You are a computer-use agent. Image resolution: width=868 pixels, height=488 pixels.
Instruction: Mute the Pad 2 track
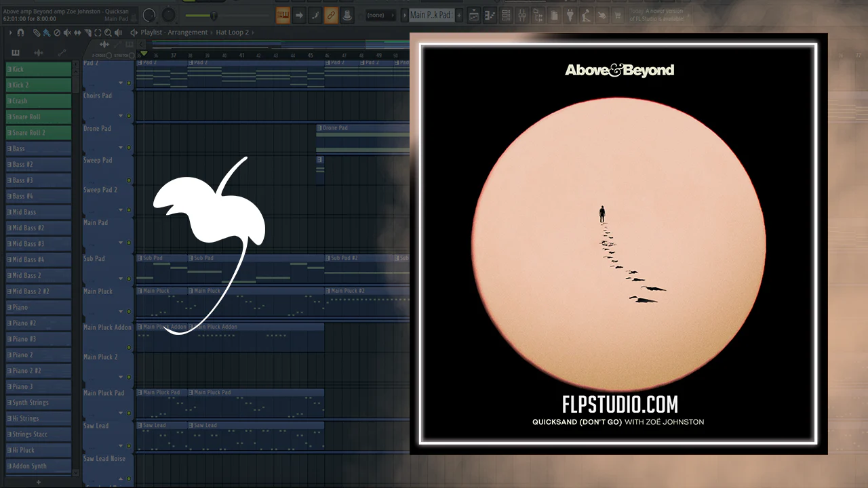point(129,83)
